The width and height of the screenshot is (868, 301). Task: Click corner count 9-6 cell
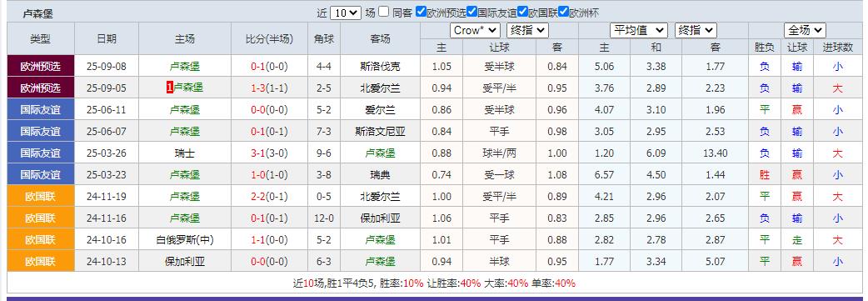(324, 153)
